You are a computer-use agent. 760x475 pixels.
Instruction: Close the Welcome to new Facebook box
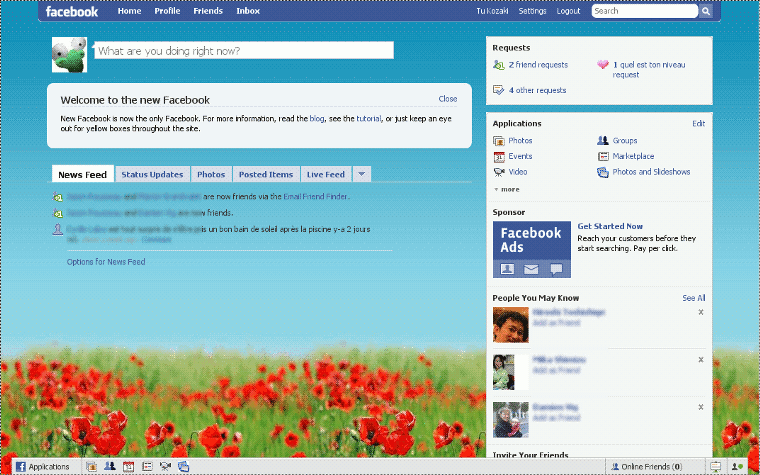[447, 99]
